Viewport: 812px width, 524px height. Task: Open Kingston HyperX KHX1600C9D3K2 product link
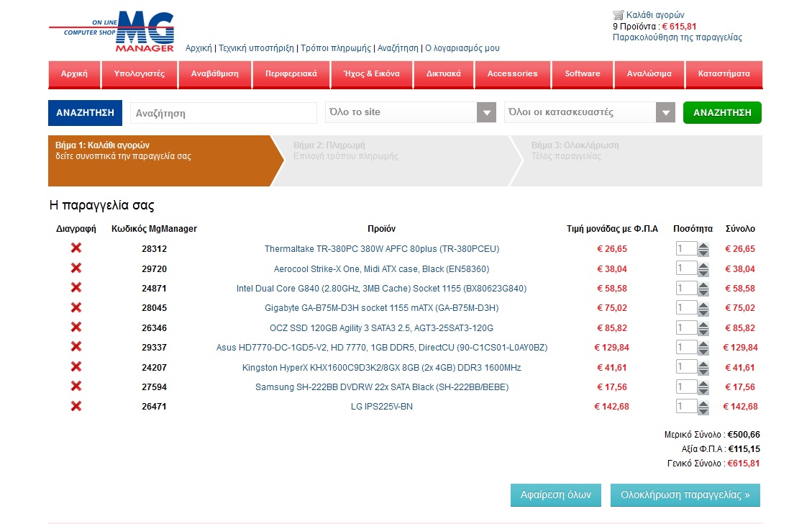(x=382, y=368)
